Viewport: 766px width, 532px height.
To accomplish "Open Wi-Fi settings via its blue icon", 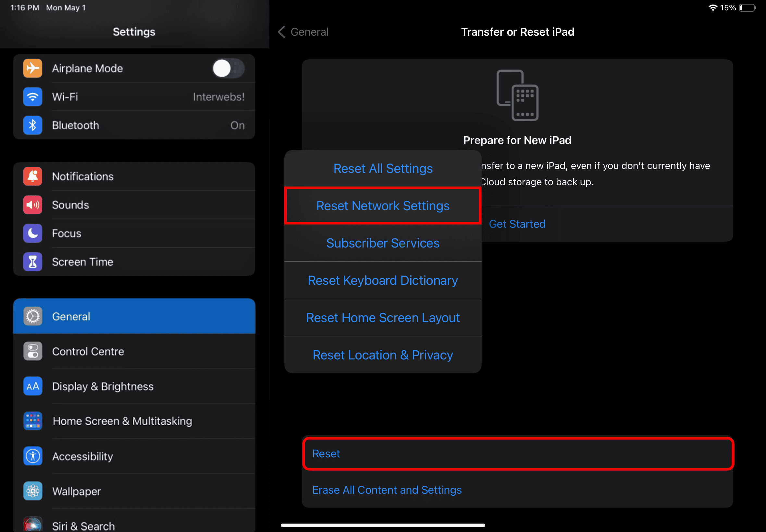I will pyautogui.click(x=32, y=97).
